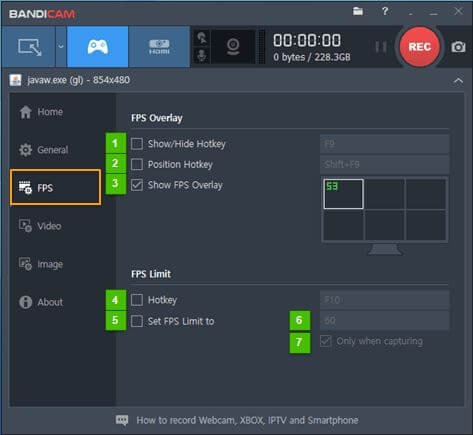Image resolution: width=473 pixels, height=435 pixels.
Task: Click the F9 show/hide hotkey field
Action: point(385,144)
